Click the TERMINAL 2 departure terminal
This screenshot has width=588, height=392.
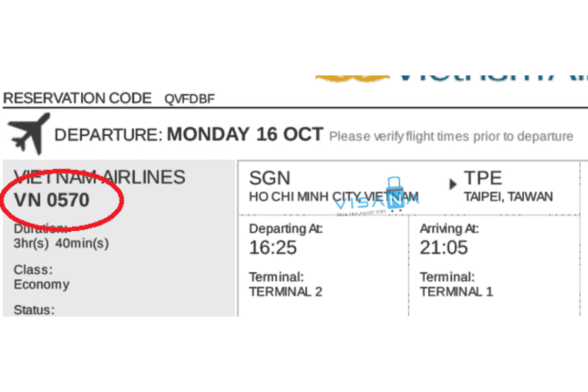[286, 292]
